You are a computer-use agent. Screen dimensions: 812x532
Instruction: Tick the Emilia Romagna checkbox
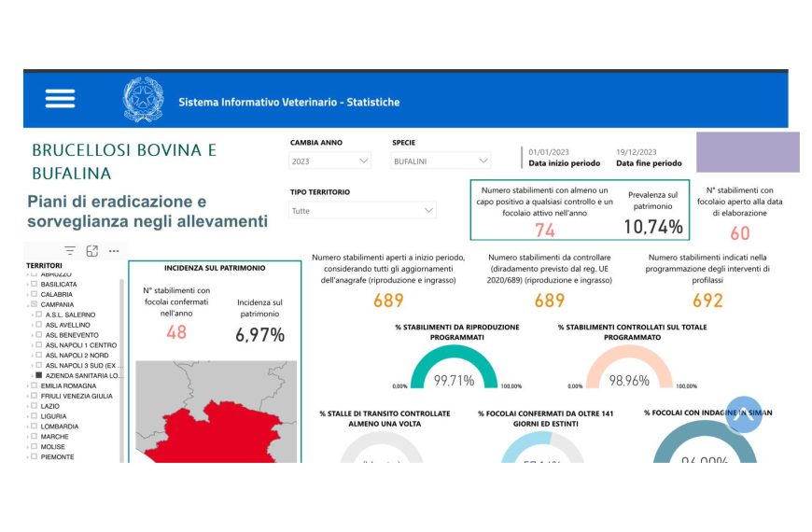click(x=35, y=385)
